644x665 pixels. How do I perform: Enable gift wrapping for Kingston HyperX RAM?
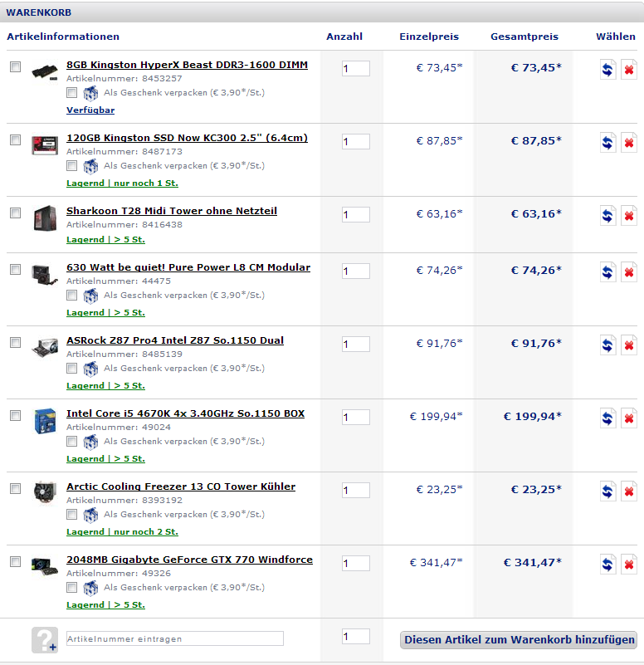click(71, 92)
